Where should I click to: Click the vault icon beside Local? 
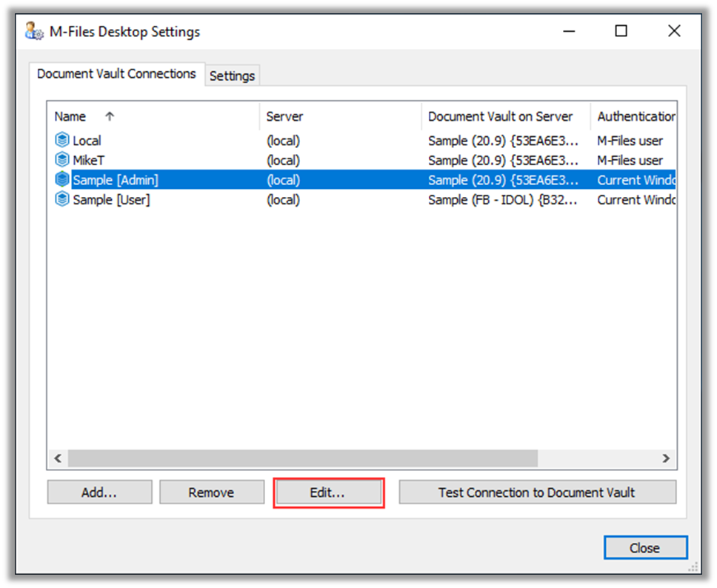click(x=61, y=140)
